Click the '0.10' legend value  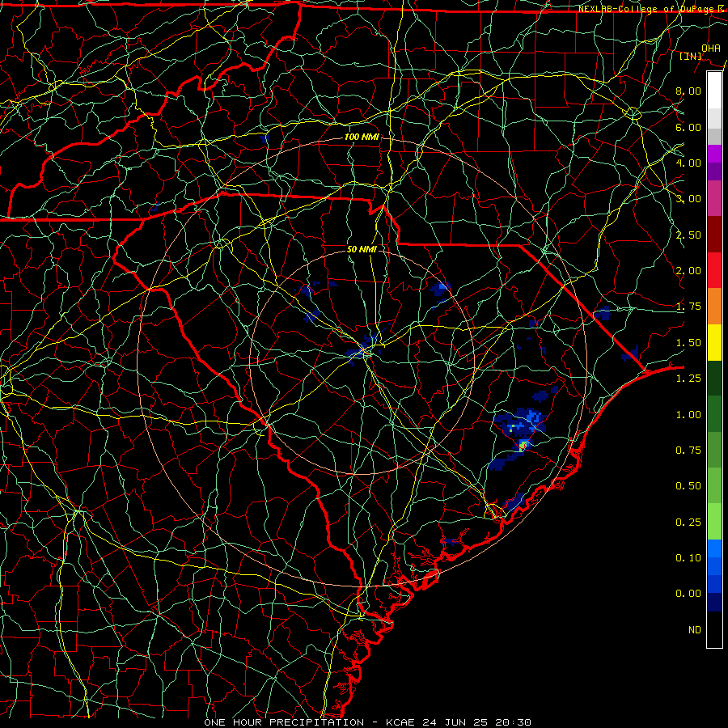click(688, 558)
